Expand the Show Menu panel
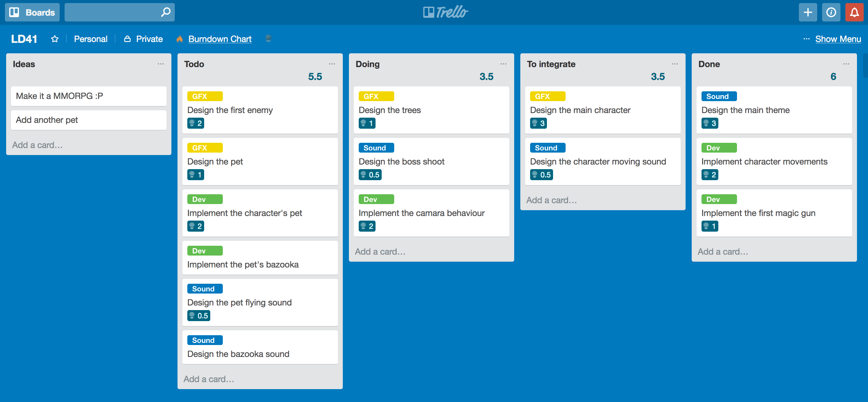The width and height of the screenshot is (868, 402). click(x=839, y=39)
